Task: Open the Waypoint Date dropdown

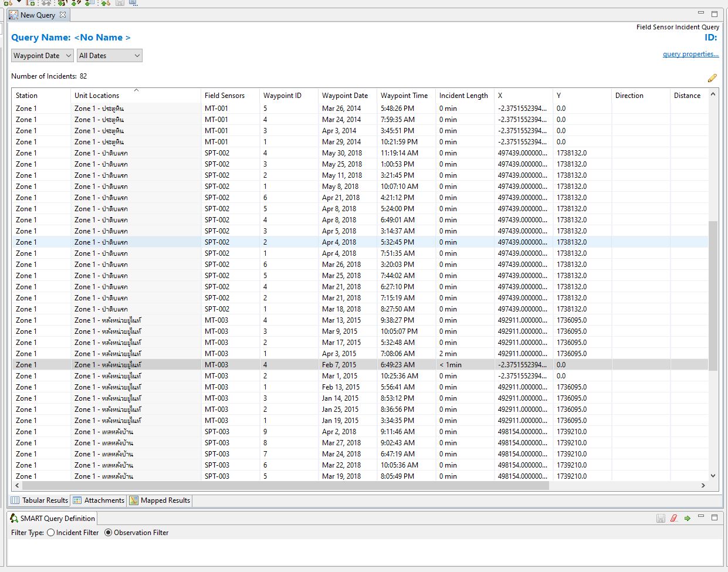Action: [42, 56]
